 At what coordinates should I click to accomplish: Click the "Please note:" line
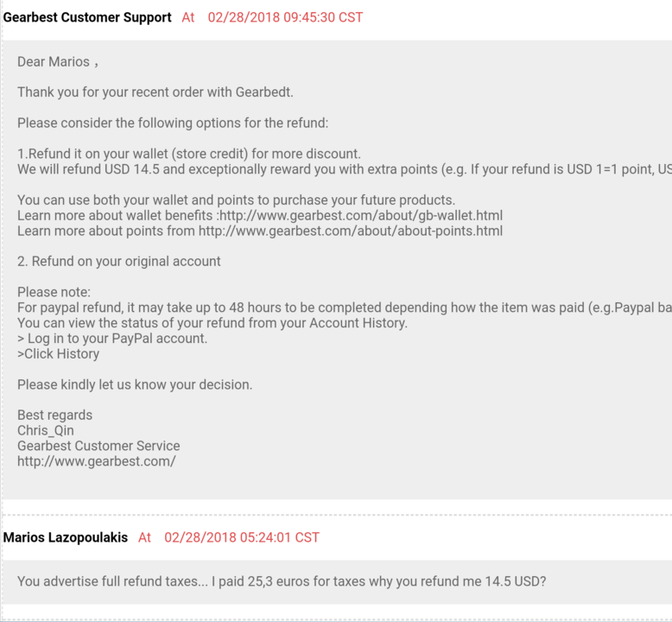click(54, 292)
